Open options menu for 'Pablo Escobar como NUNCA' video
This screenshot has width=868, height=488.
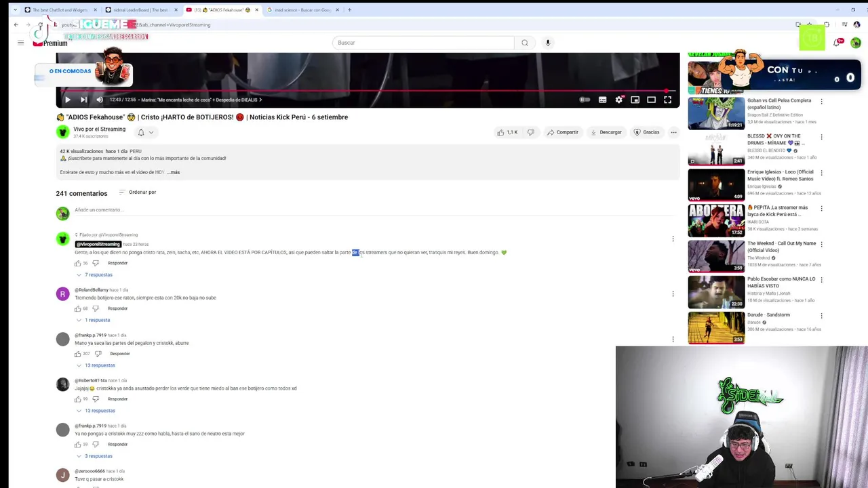click(x=821, y=280)
